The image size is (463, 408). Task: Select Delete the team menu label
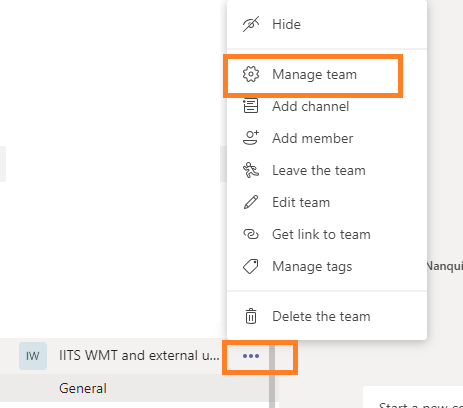coord(321,316)
